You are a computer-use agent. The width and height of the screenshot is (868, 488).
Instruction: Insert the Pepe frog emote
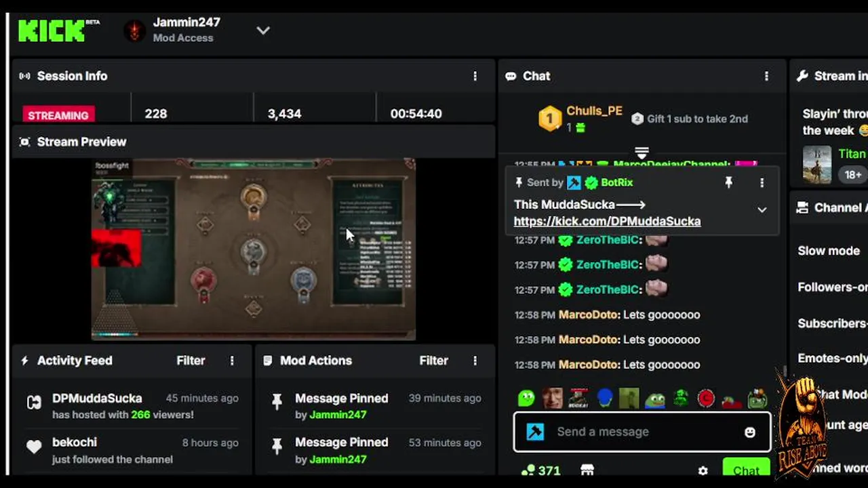655,399
